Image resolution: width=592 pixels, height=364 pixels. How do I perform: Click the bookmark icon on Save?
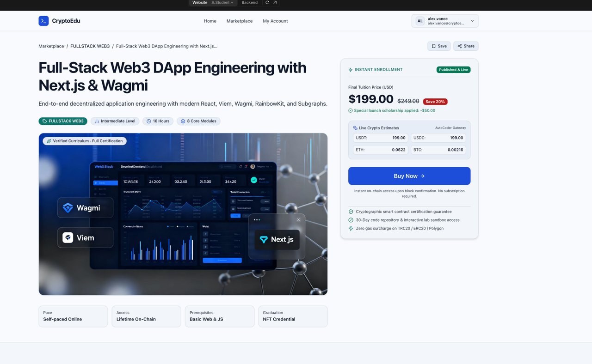coord(434,46)
